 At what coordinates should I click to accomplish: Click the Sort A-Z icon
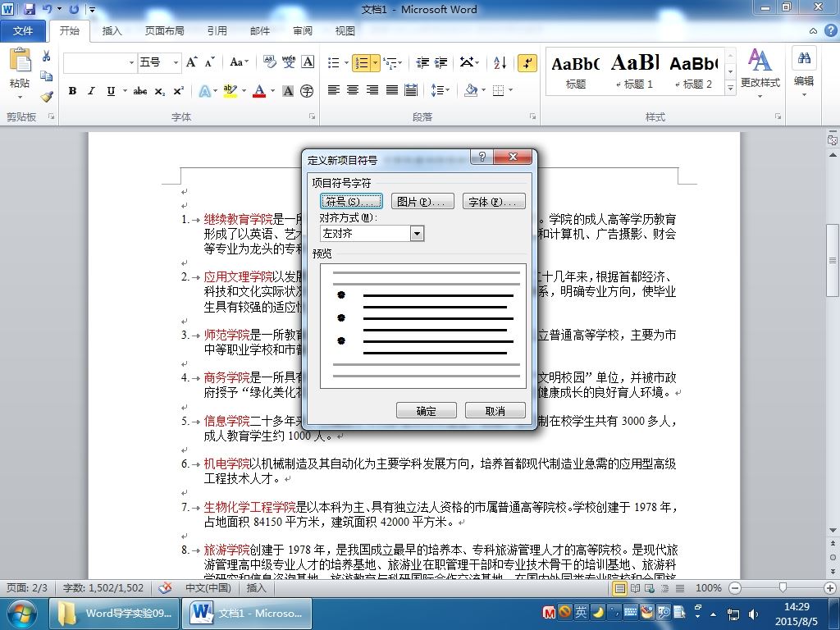[x=500, y=62]
